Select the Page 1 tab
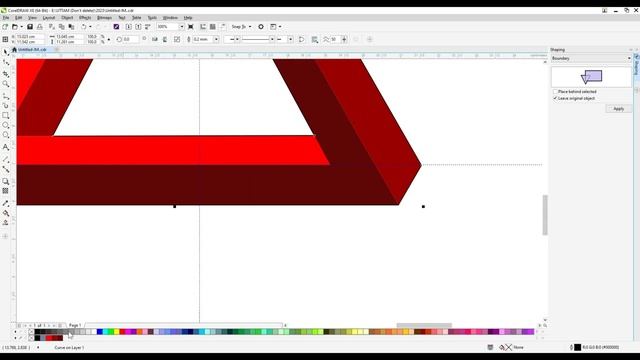 [x=75, y=325]
